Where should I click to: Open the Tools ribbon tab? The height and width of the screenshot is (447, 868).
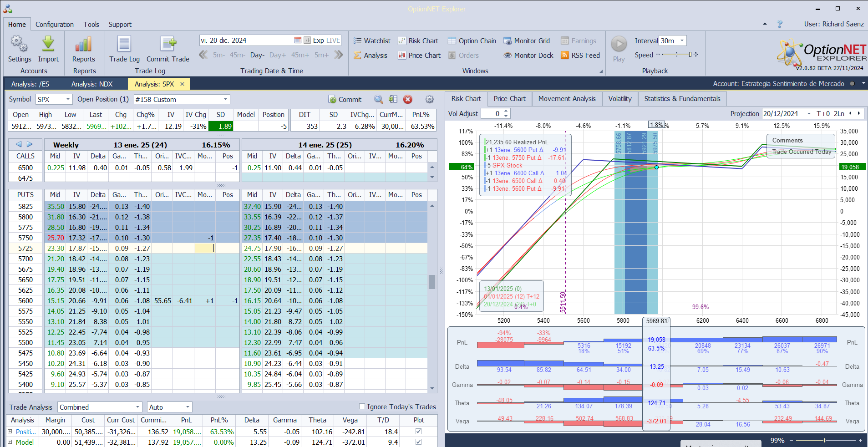(91, 25)
